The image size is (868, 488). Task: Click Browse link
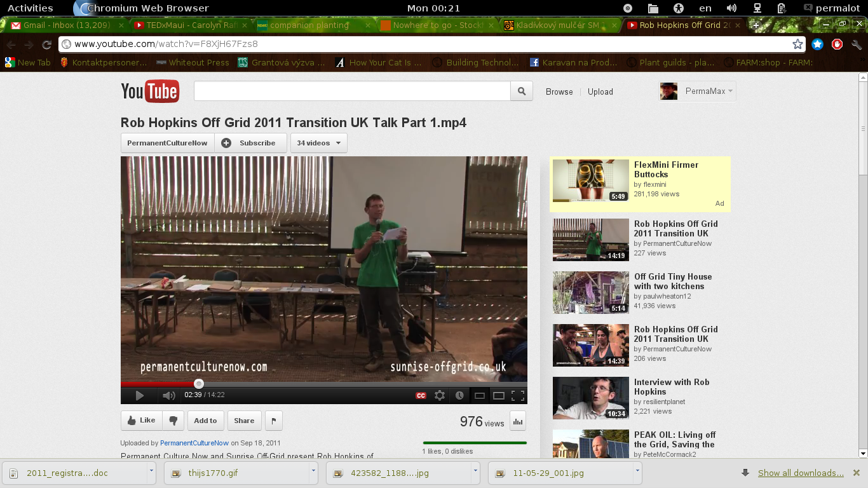click(x=559, y=91)
